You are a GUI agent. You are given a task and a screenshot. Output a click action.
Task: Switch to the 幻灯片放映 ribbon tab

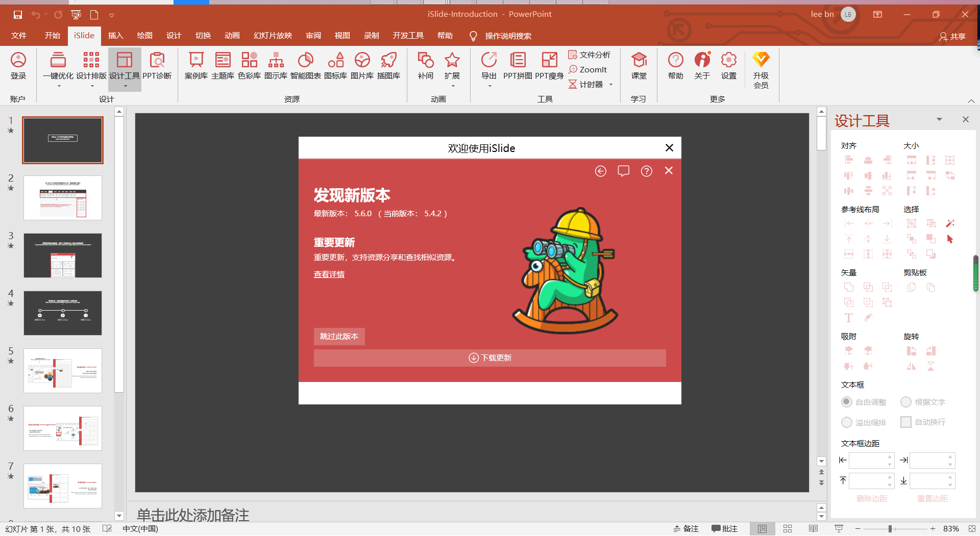point(273,36)
